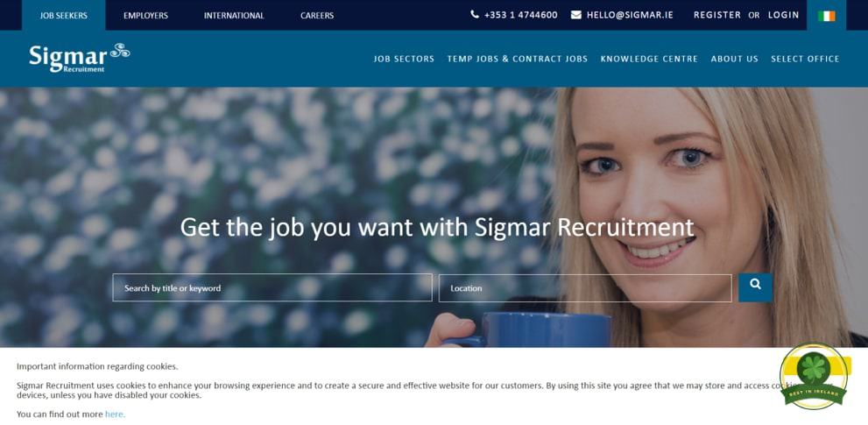
Task: Follow the cookie policy 'here' link
Action: tap(115, 414)
